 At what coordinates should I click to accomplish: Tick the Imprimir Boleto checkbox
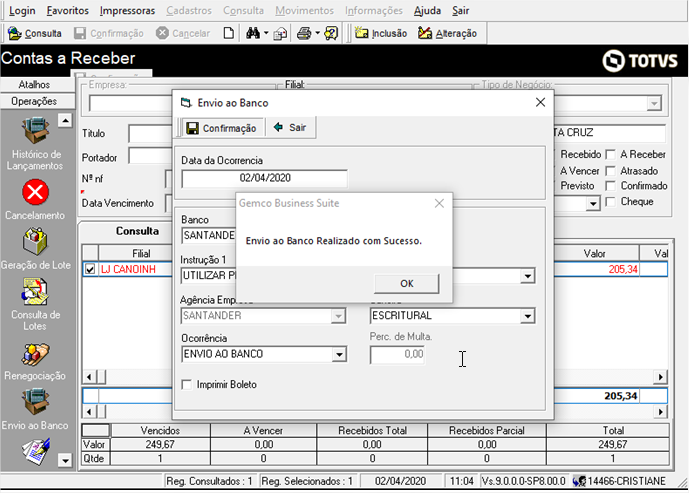tap(187, 385)
